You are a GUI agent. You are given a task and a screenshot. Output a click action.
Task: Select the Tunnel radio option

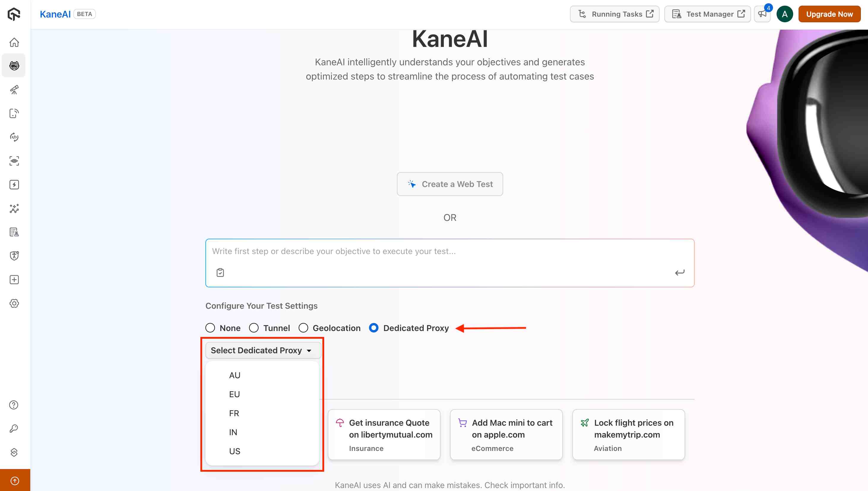(254, 328)
